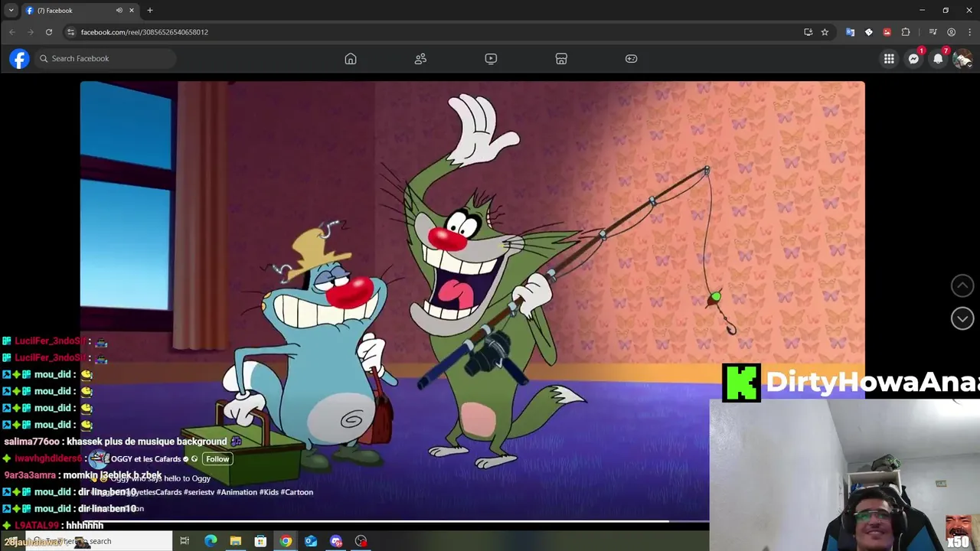Open the Facebook Video tab icon
The height and width of the screenshot is (551, 980).
point(491,59)
